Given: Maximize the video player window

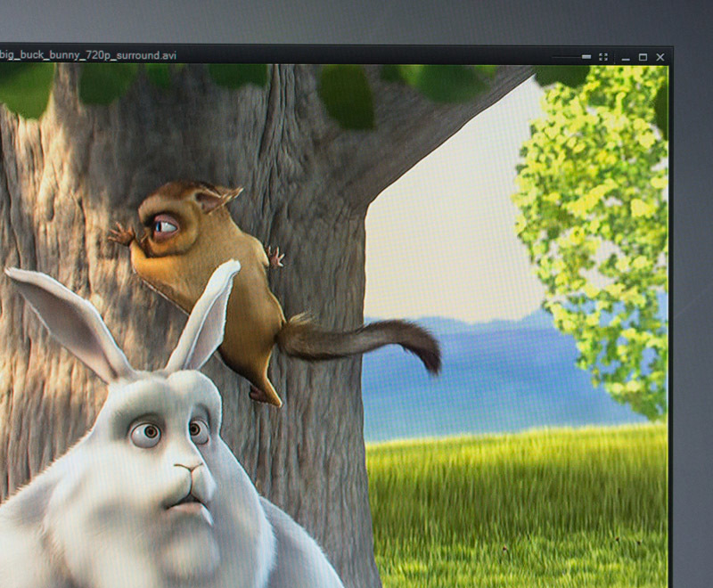Looking at the screenshot, I should [643, 57].
